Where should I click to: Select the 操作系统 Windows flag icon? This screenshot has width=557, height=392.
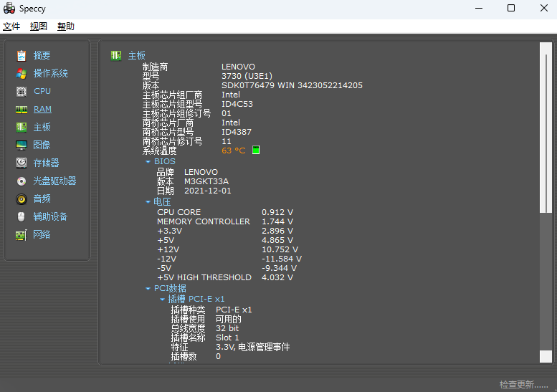[22, 73]
